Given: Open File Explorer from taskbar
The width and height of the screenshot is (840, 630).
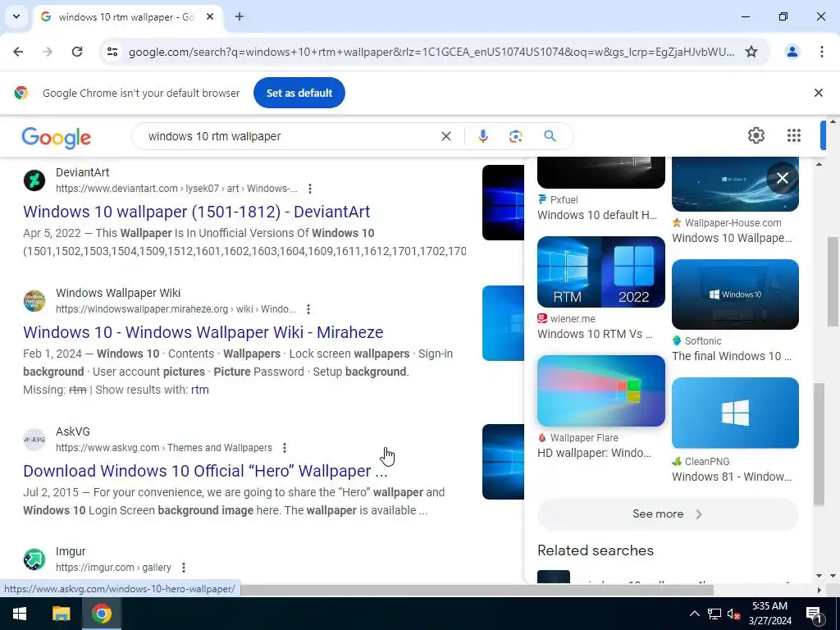Looking at the screenshot, I should pyautogui.click(x=61, y=614).
